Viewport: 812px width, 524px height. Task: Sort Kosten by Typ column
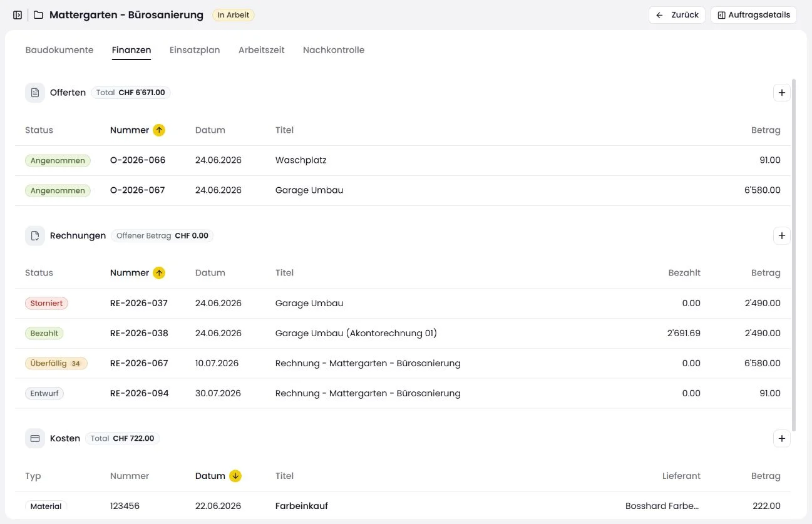coord(33,476)
